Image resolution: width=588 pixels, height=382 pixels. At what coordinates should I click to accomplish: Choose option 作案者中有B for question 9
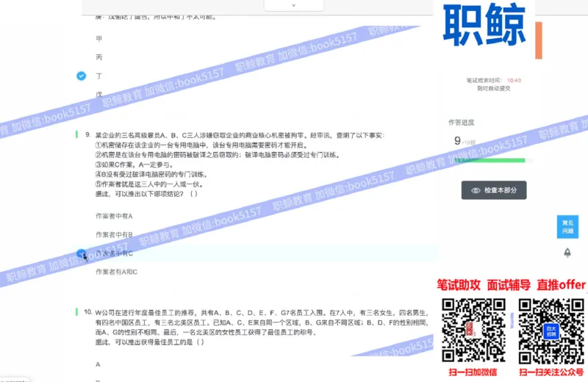pos(114,234)
